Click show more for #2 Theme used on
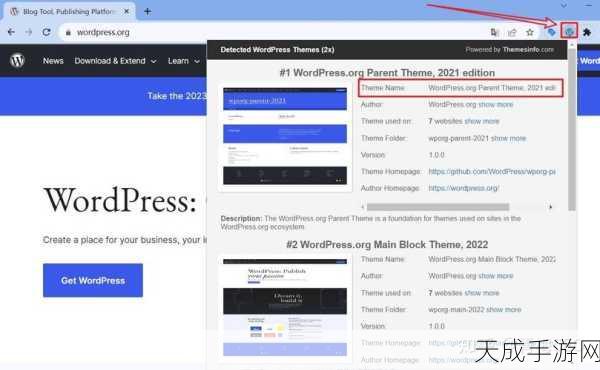 [482, 293]
